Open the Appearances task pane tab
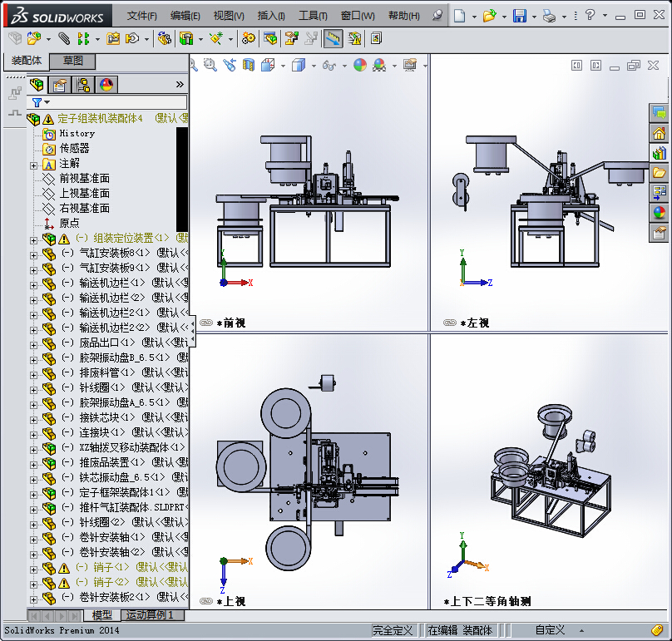 [x=660, y=213]
